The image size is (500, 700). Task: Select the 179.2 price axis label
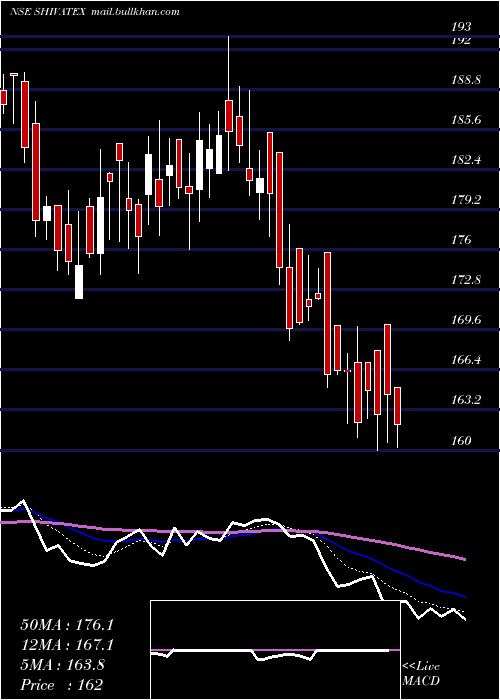click(466, 200)
